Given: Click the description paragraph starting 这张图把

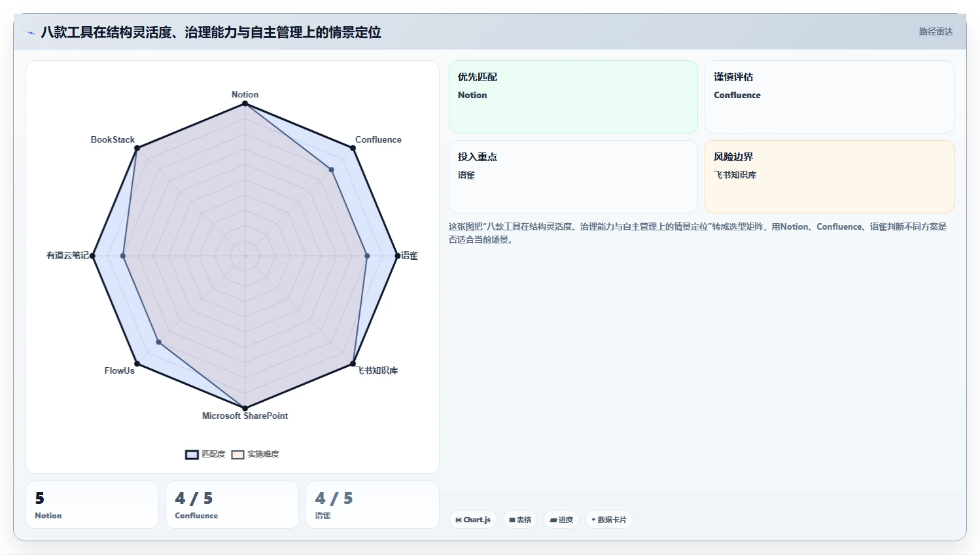Looking at the screenshot, I should (x=697, y=233).
